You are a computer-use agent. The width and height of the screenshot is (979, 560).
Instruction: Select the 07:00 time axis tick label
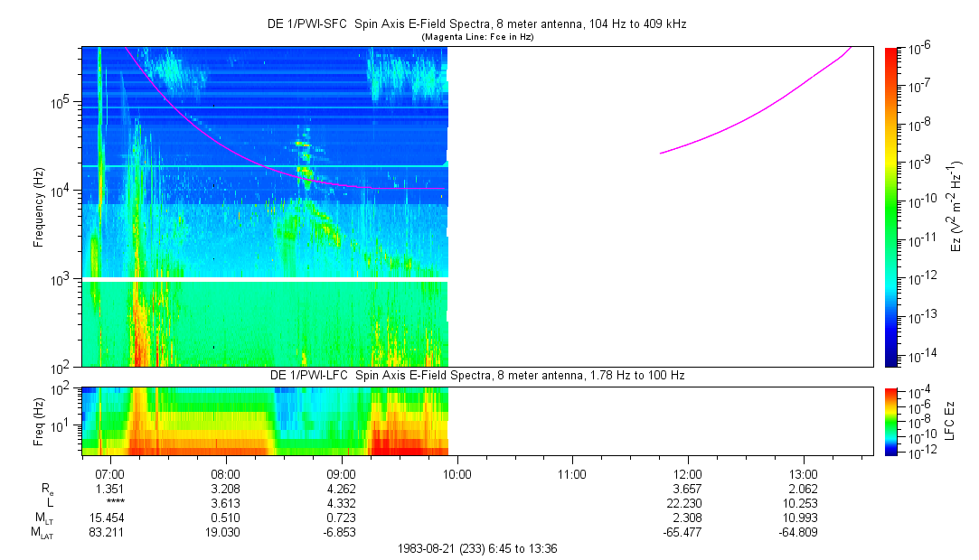pos(109,473)
